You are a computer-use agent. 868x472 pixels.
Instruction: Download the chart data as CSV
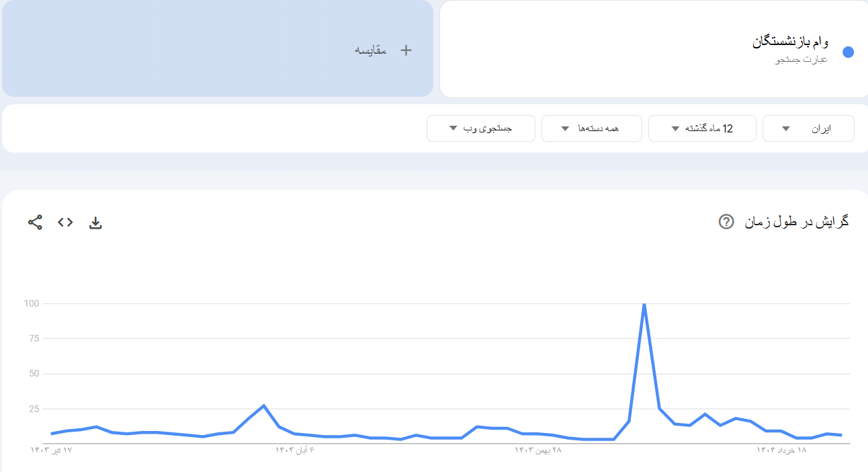click(95, 223)
